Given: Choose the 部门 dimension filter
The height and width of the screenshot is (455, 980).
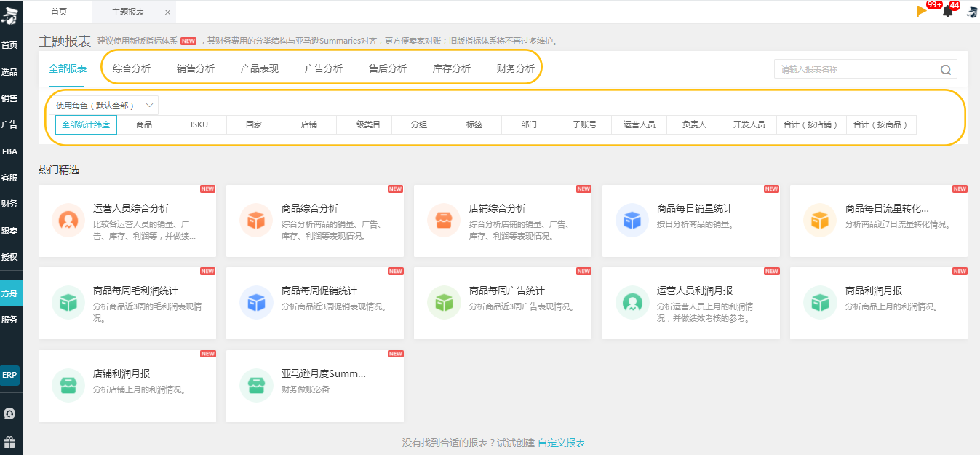Looking at the screenshot, I should (529, 124).
